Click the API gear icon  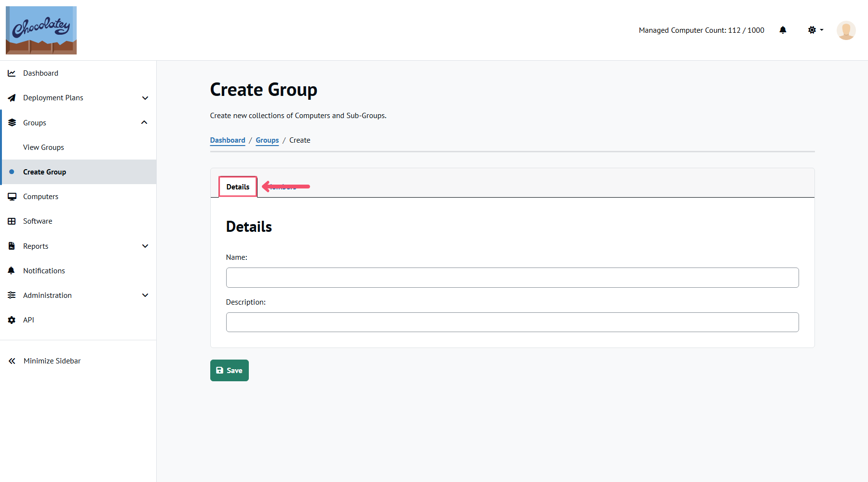coord(12,320)
